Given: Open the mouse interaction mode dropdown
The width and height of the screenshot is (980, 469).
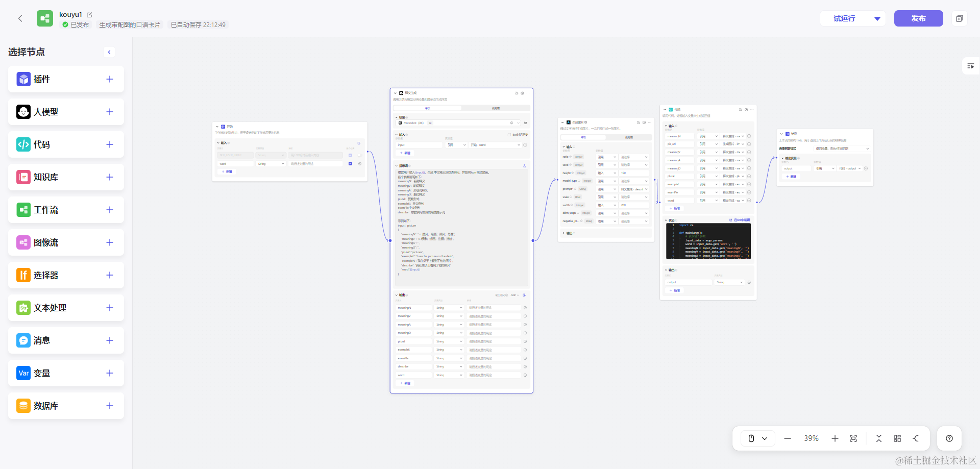Looking at the screenshot, I should pos(757,438).
